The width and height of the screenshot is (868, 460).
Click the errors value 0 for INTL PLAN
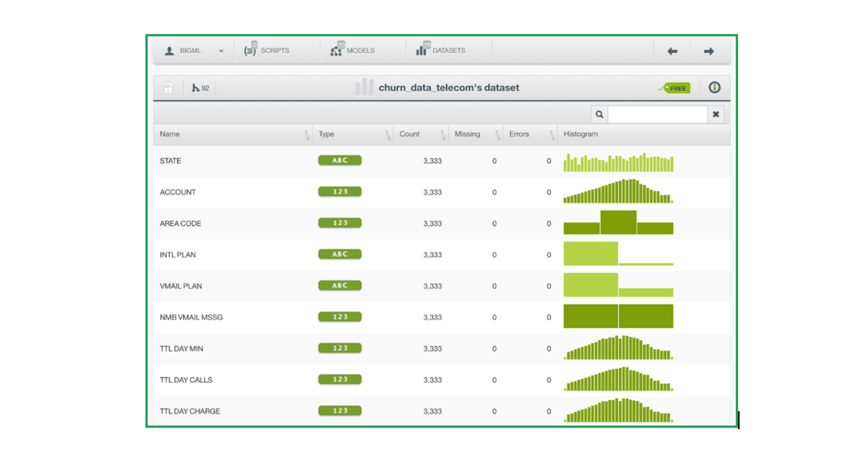pyautogui.click(x=549, y=255)
